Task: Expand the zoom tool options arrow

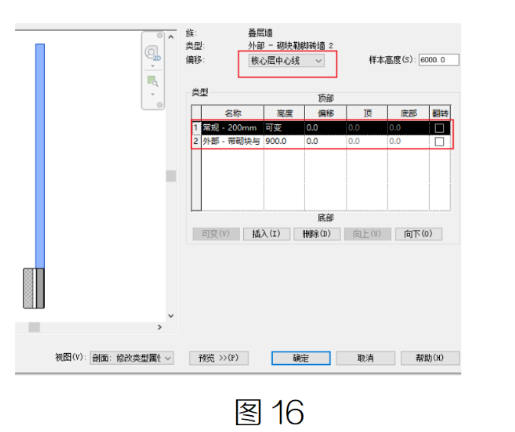Action: (x=153, y=94)
